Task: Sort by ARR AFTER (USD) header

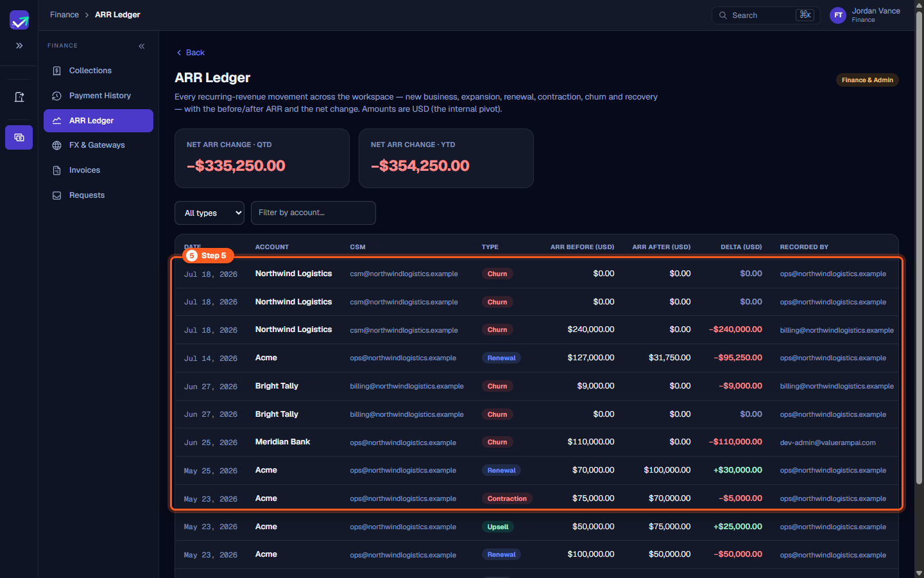Action: tap(662, 247)
